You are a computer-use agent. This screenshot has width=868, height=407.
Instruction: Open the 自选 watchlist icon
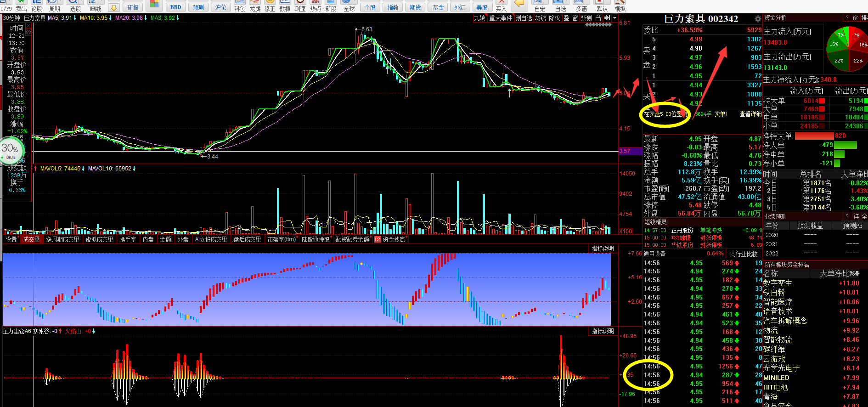560,6
